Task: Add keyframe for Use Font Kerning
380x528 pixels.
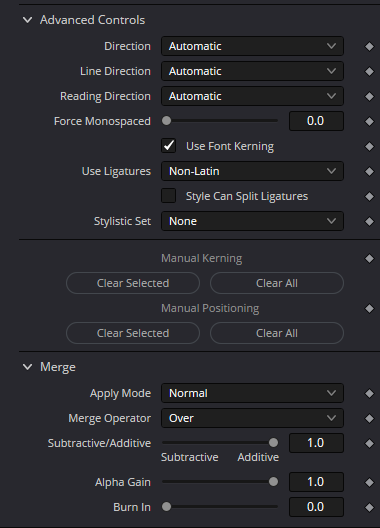Action: point(370,146)
